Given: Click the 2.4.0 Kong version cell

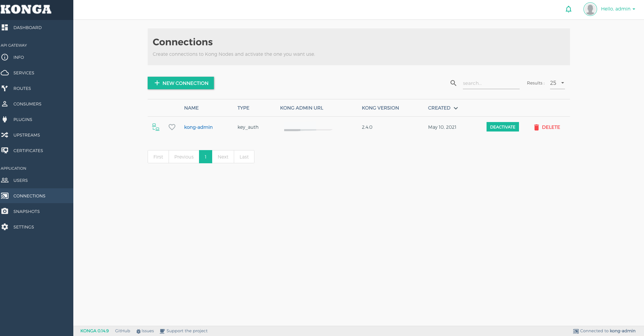Looking at the screenshot, I should 367,127.
